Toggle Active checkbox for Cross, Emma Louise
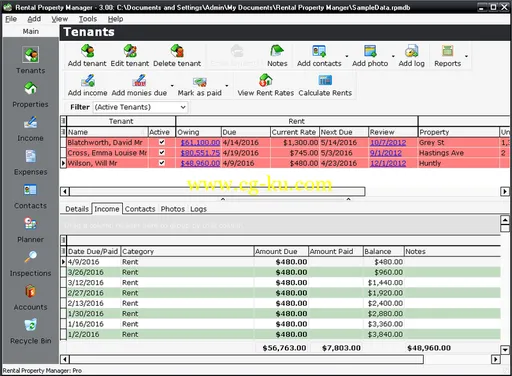Viewport: 512px width, 376px height. coord(162,152)
